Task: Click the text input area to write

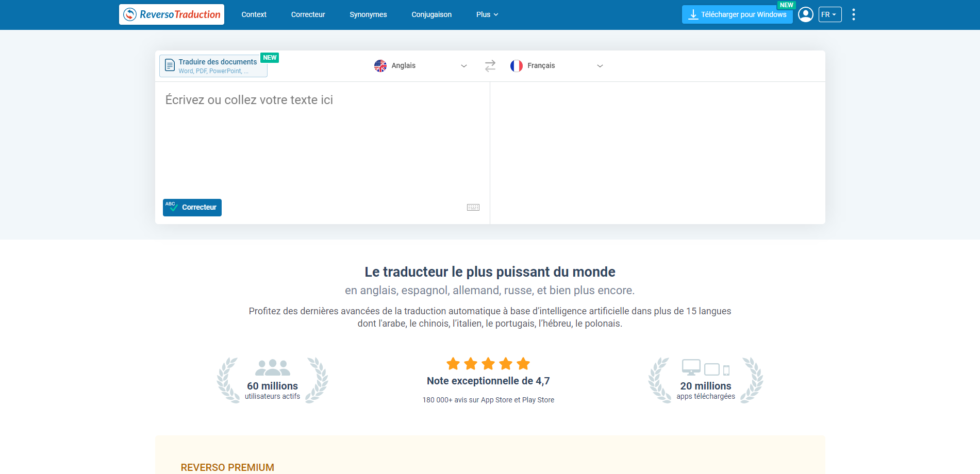Action: click(x=322, y=139)
